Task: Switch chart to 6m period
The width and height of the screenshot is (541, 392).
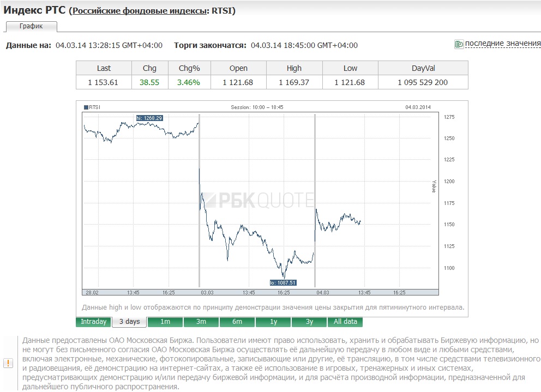Action: (x=237, y=322)
